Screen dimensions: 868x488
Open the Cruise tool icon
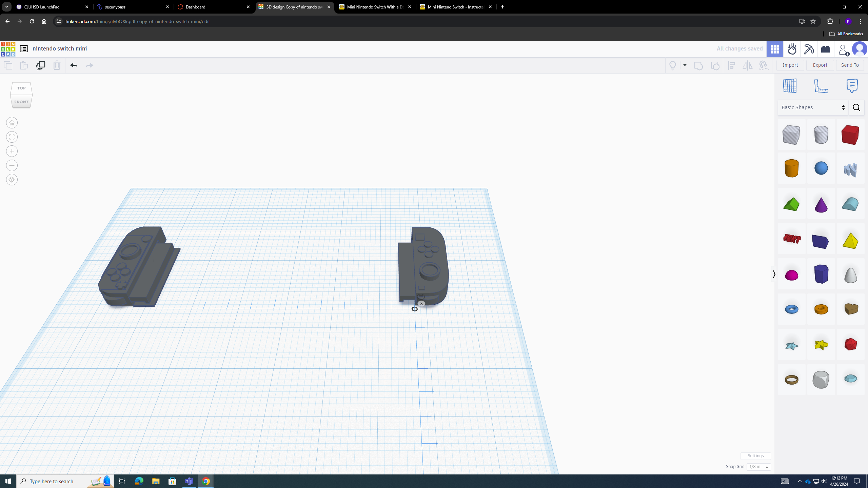764,65
